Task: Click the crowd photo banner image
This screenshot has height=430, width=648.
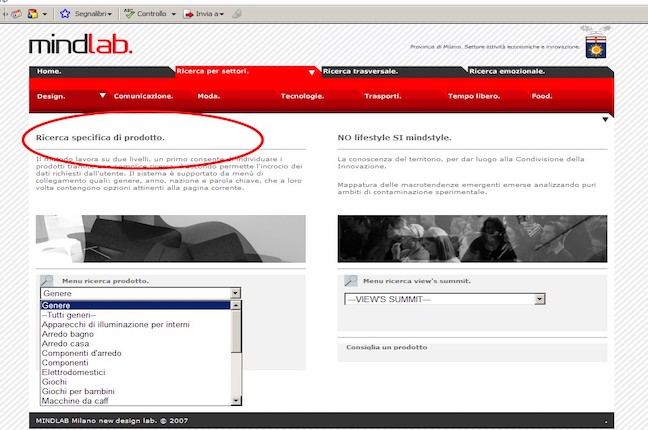Action: point(472,239)
